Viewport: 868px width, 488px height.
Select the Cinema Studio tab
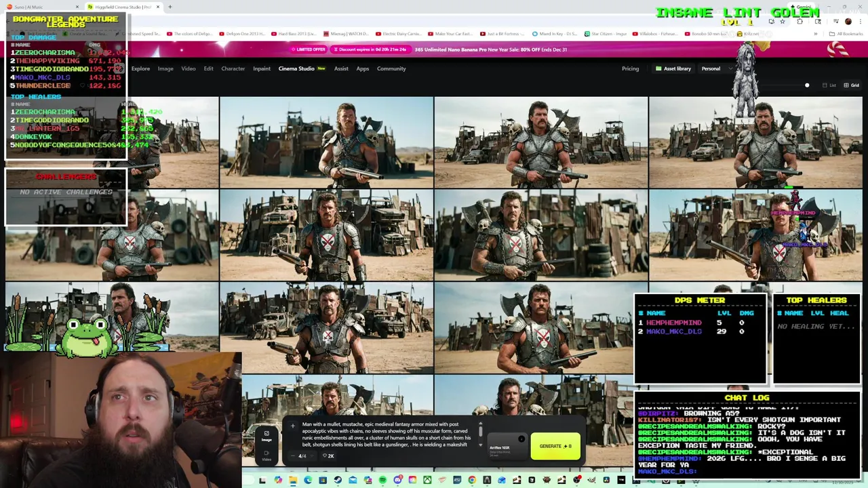click(302, 68)
